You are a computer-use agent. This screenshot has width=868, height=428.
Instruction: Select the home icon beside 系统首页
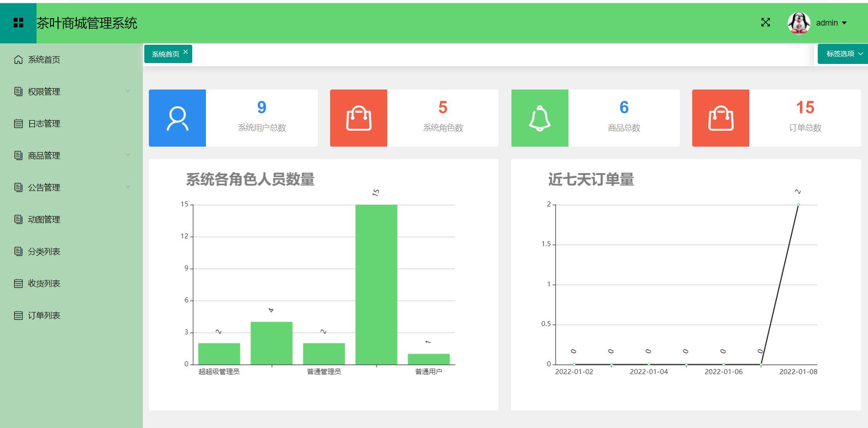pos(18,59)
